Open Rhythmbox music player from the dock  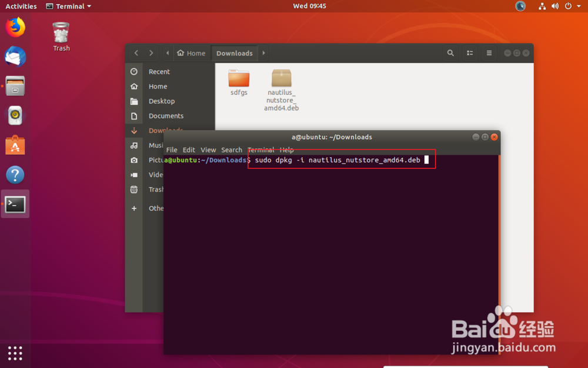[x=15, y=115]
